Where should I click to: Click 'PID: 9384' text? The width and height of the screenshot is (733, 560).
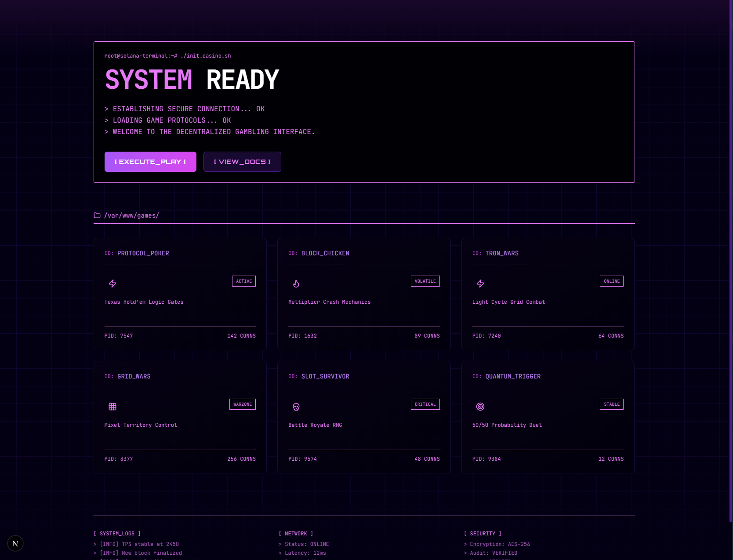[x=486, y=459]
